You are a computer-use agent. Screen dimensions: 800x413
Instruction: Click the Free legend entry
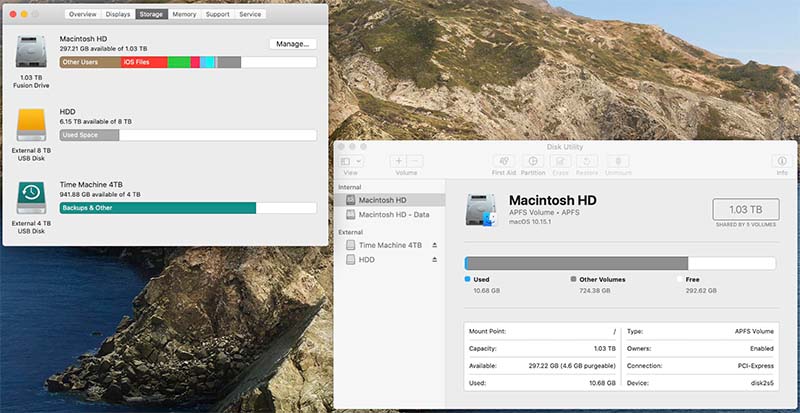pyautogui.click(x=688, y=280)
